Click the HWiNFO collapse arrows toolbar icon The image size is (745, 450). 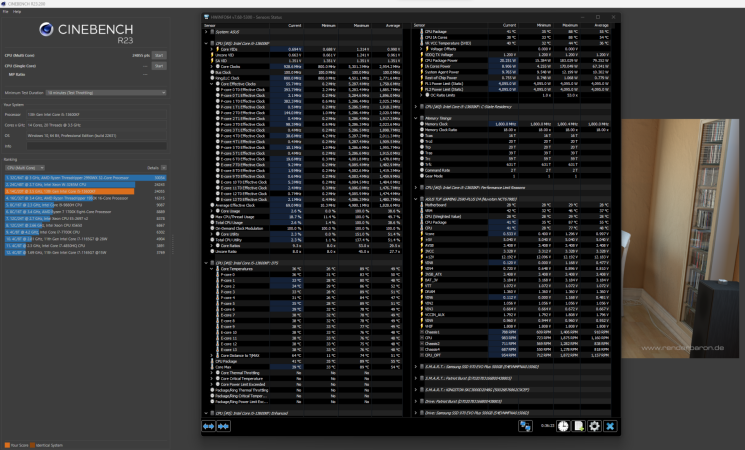click(223, 426)
